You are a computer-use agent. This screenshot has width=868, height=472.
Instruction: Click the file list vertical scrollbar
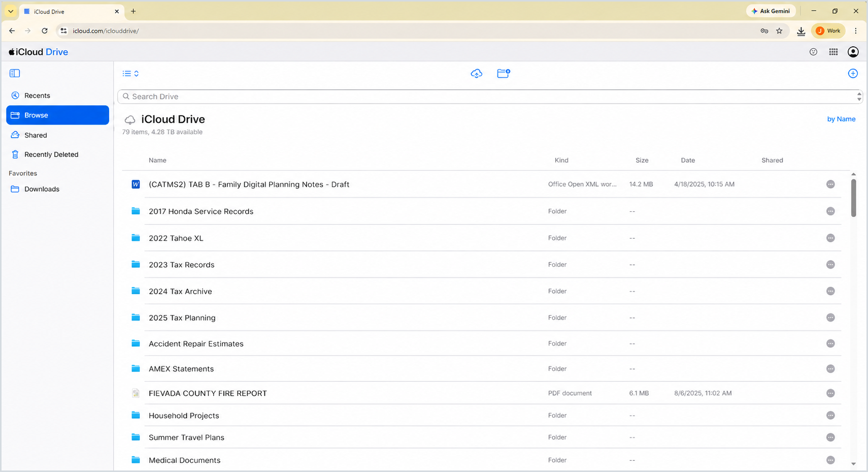(853, 198)
